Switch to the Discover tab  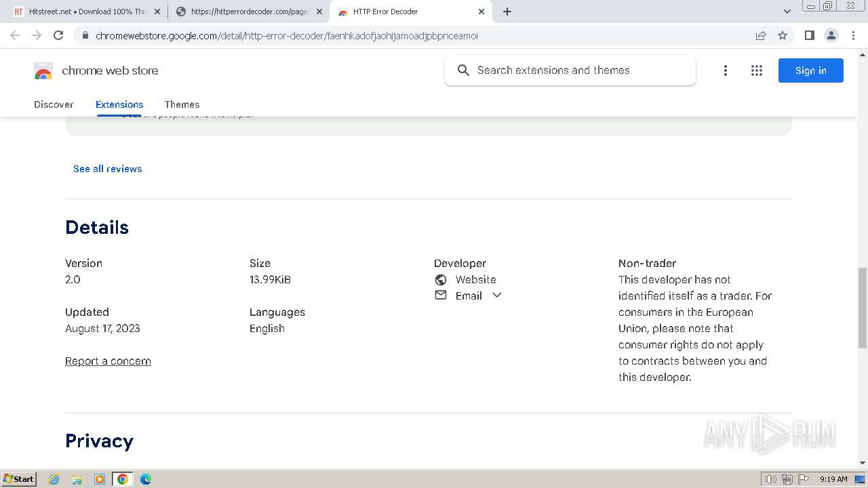tap(54, 104)
